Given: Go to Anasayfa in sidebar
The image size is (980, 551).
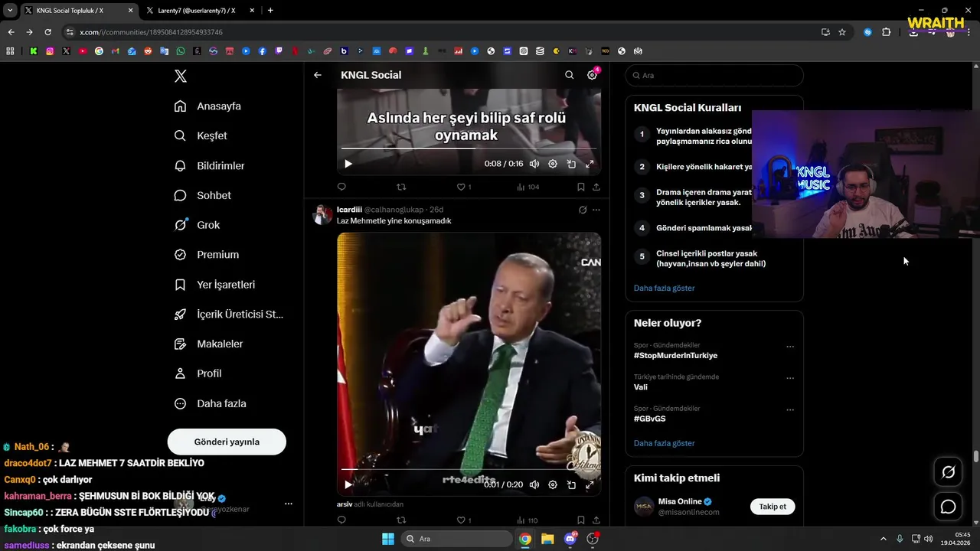Looking at the screenshot, I should coord(207,106).
